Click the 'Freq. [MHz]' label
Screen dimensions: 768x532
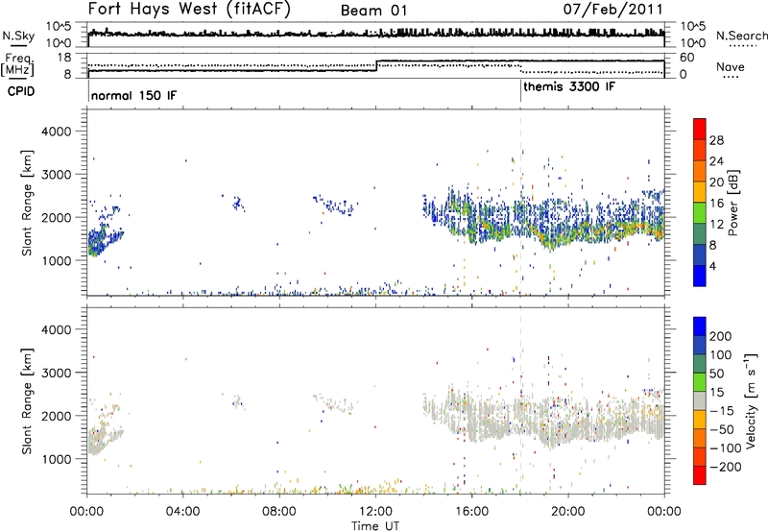[x=18, y=64]
